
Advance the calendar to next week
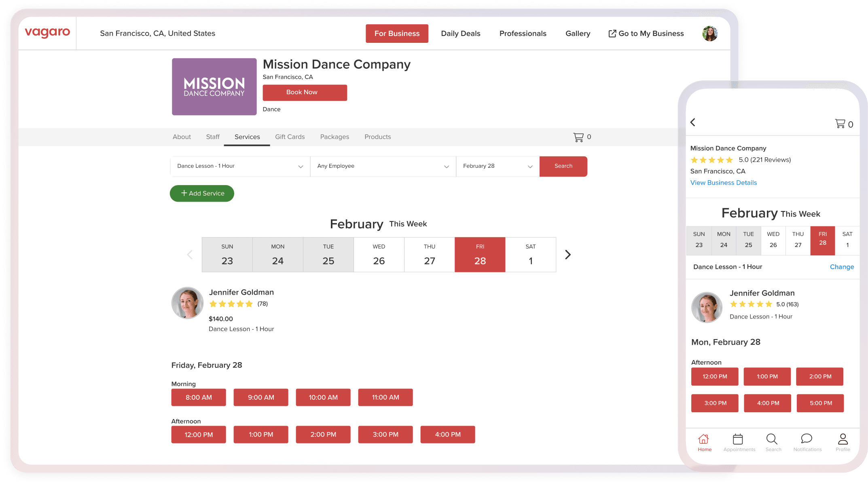(x=568, y=255)
